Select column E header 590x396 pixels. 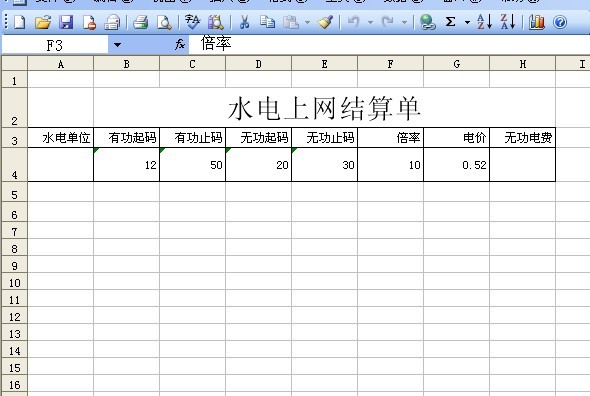[324, 64]
